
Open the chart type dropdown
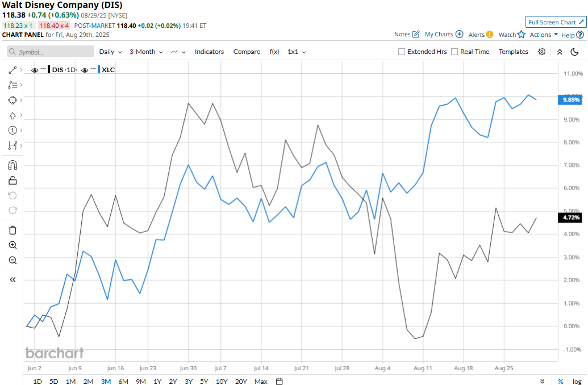tap(178, 52)
